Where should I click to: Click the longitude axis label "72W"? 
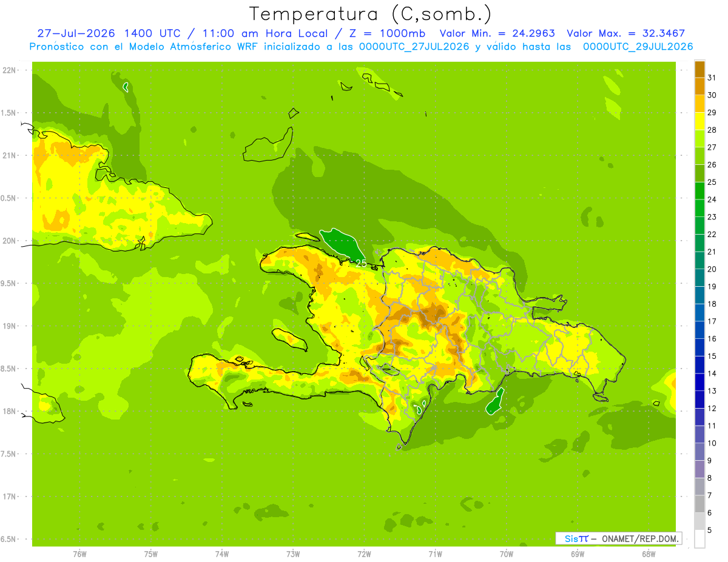click(x=364, y=554)
